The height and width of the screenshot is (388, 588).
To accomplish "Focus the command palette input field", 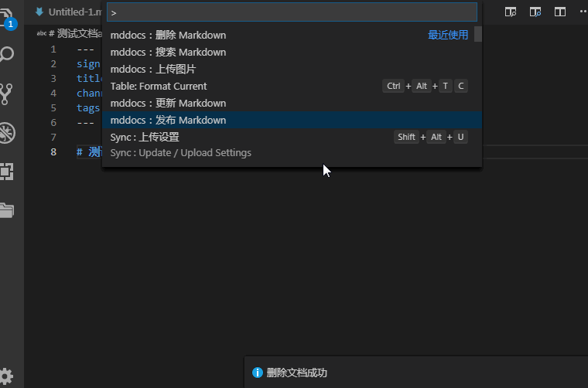I will coord(292,12).
